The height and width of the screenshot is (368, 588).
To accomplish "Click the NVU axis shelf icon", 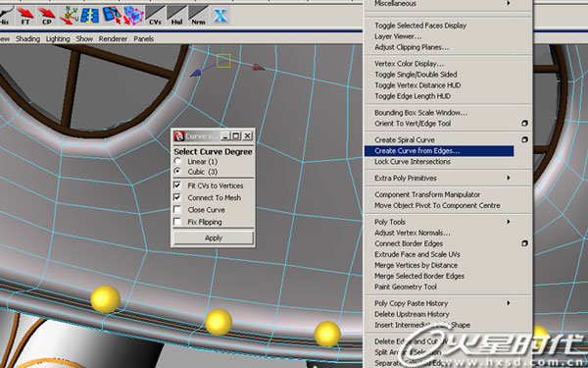I will pyautogui.click(x=69, y=16).
